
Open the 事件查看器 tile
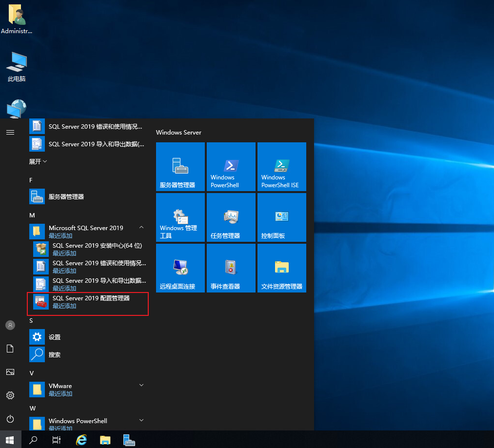(x=231, y=268)
